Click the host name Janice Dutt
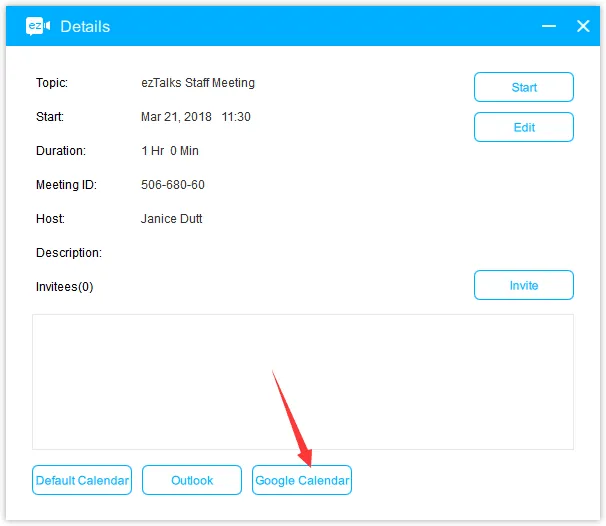The width and height of the screenshot is (606, 526). (x=172, y=219)
